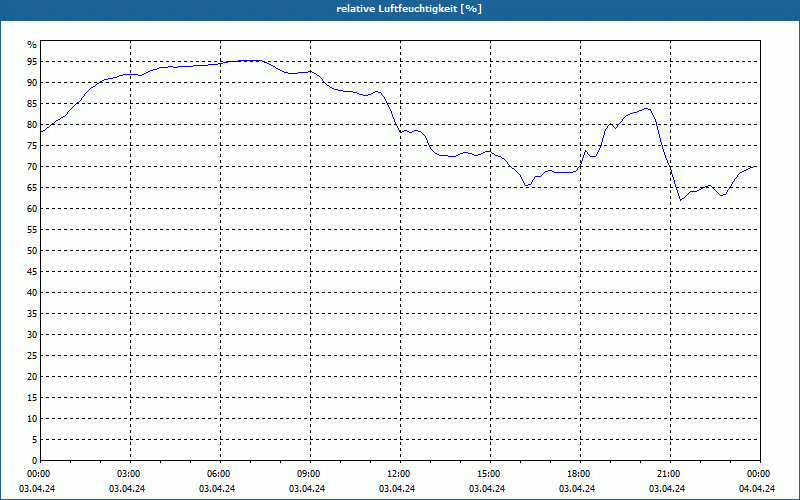
Task: Select the y-axis value 5
Action: pyautogui.click(x=34, y=439)
